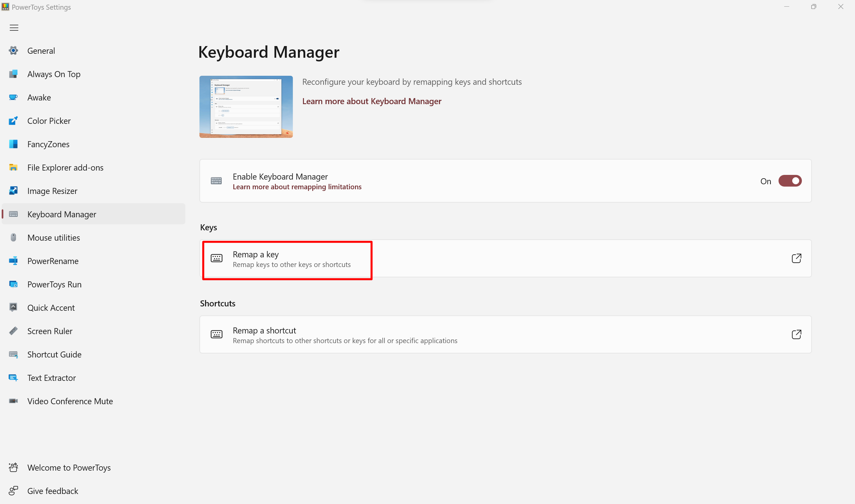Click the Keyboard Manager preview thumbnail
This screenshot has width=855, height=504.
(246, 107)
